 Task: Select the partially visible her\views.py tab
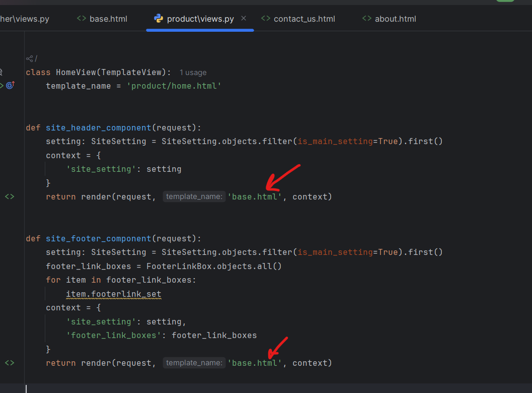click(24, 19)
